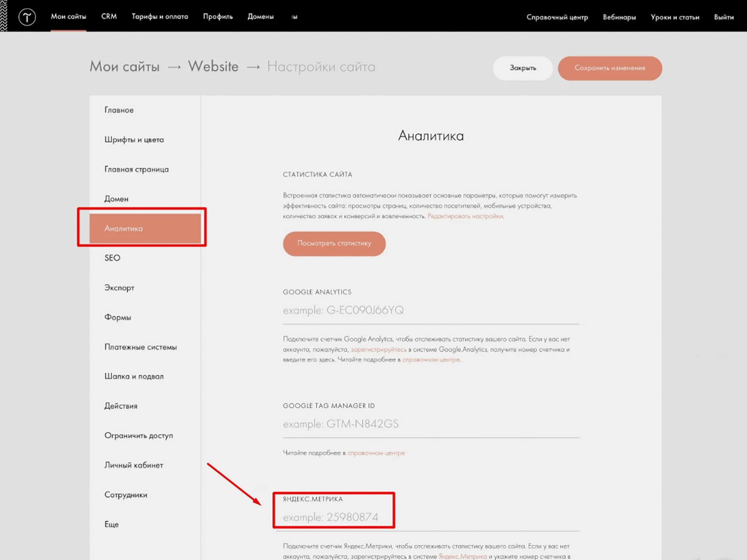Open Тарифы и оплата in top menu

click(160, 16)
